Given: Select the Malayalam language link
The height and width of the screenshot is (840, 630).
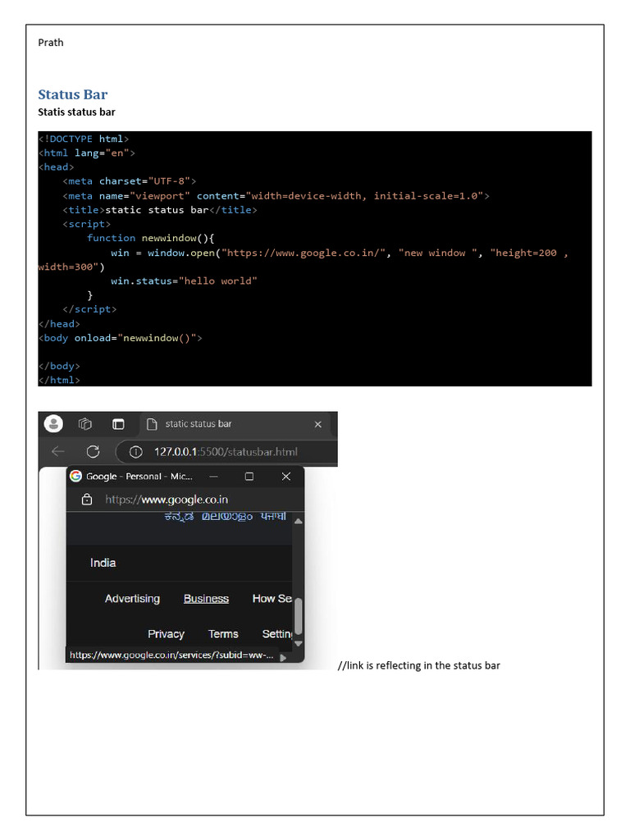Looking at the screenshot, I should [227, 517].
